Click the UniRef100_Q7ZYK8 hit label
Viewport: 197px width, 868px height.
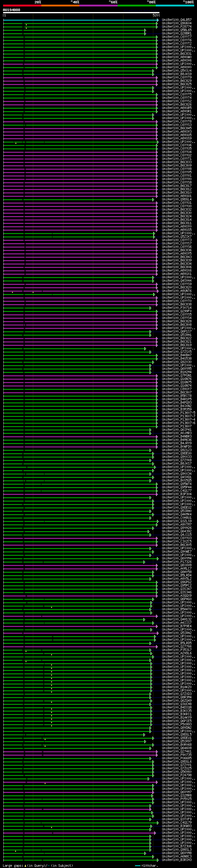[x=177, y=460]
